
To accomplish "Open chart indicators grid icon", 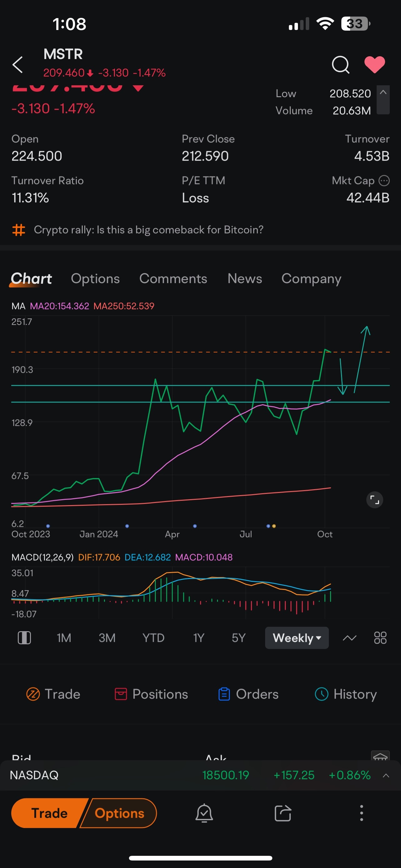I will [380, 638].
